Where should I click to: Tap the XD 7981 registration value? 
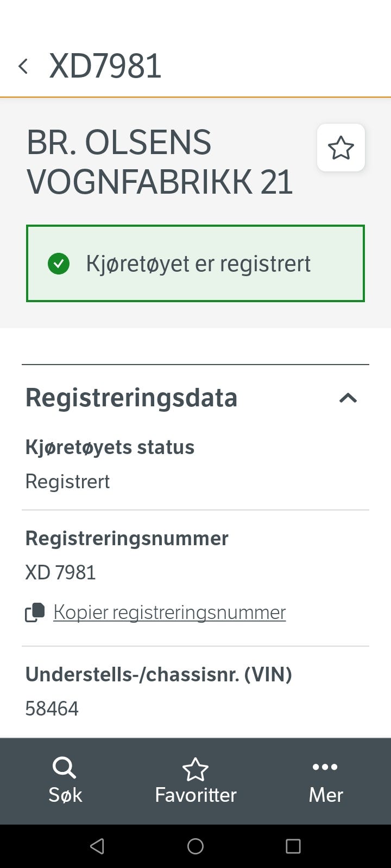pos(61,572)
